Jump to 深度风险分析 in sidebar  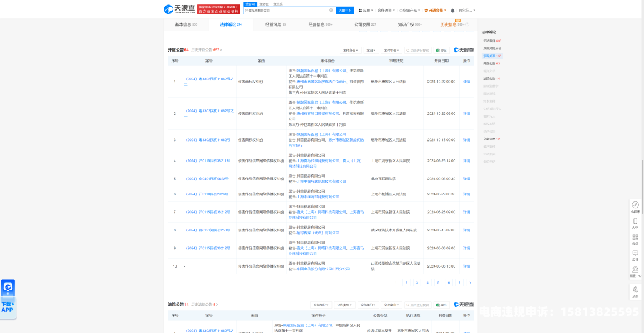click(492, 48)
